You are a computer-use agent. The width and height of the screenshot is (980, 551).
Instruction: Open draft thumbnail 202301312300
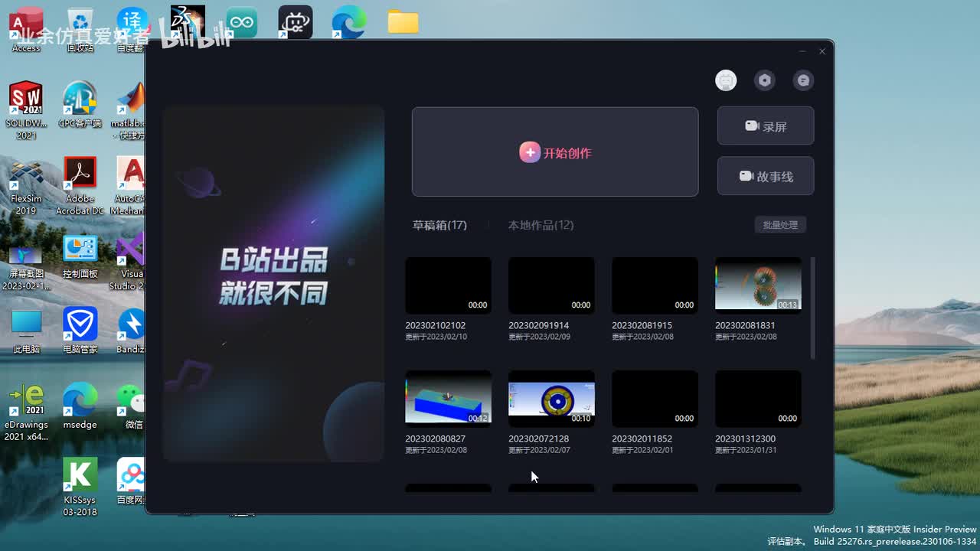click(x=758, y=399)
